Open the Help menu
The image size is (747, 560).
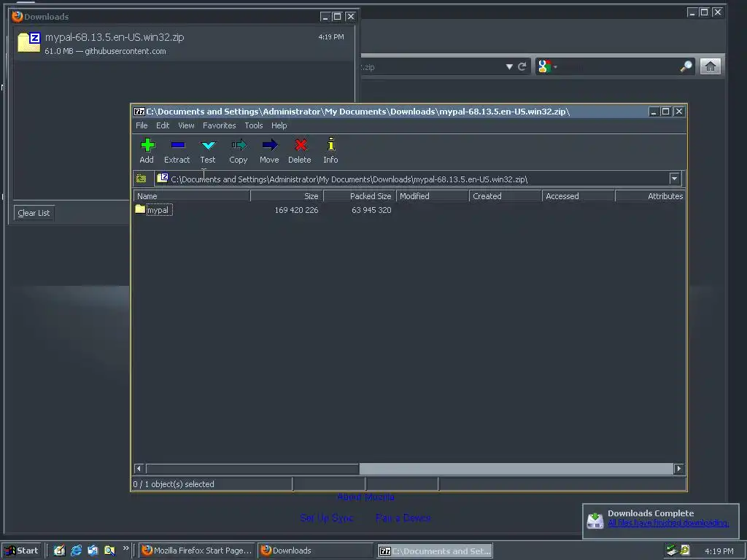tap(279, 125)
